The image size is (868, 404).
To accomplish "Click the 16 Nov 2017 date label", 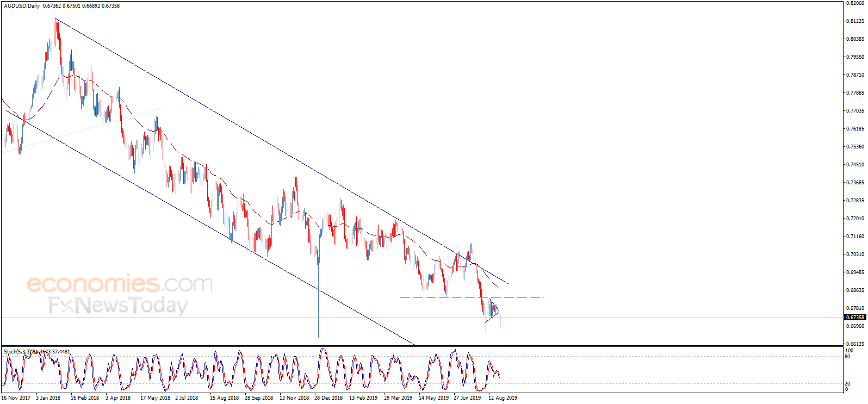I will tap(16, 398).
